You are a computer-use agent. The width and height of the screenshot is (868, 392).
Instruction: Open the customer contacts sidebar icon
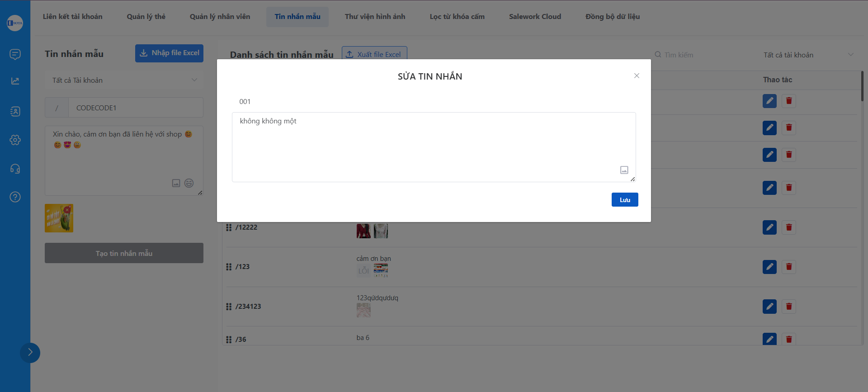15,111
